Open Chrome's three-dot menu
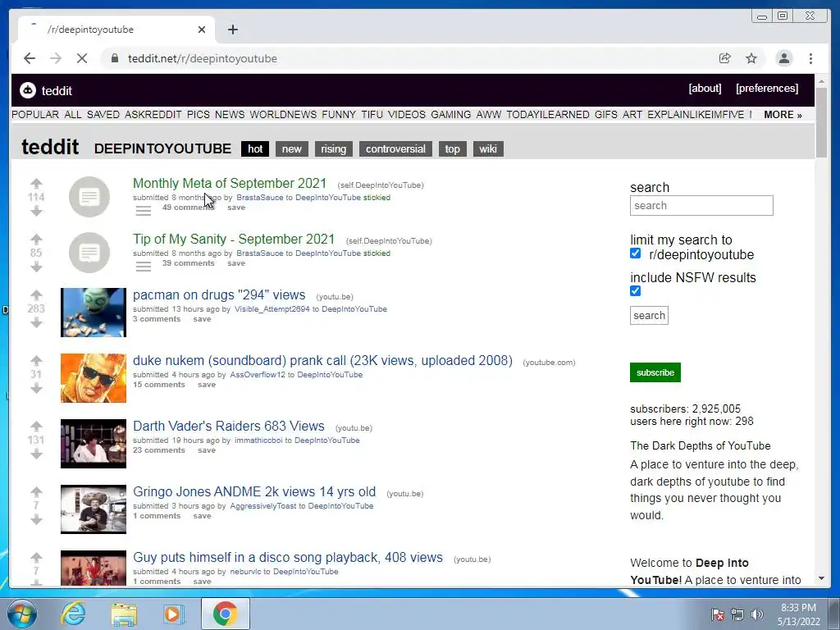The width and height of the screenshot is (840, 630). point(810,58)
